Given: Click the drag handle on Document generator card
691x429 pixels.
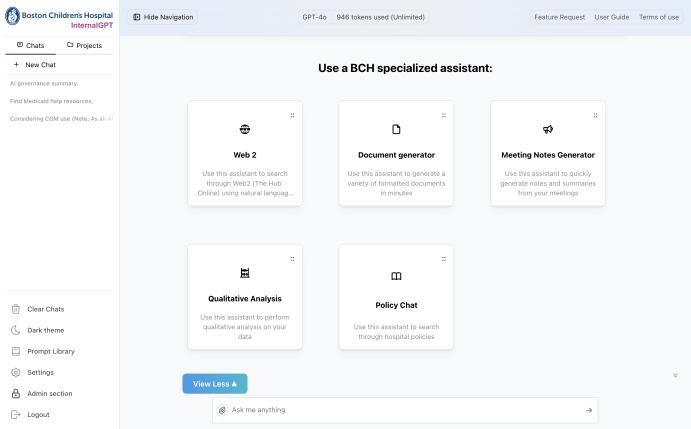Looking at the screenshot, I should (x=444, y=116).
